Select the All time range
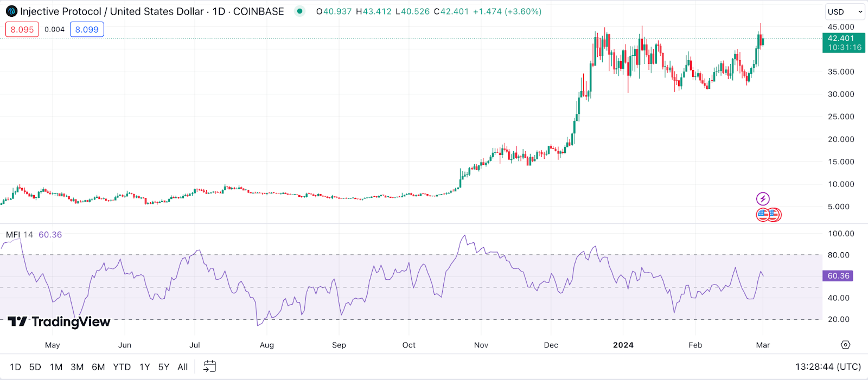Viewport: 868px width, 380px height. 183,367
